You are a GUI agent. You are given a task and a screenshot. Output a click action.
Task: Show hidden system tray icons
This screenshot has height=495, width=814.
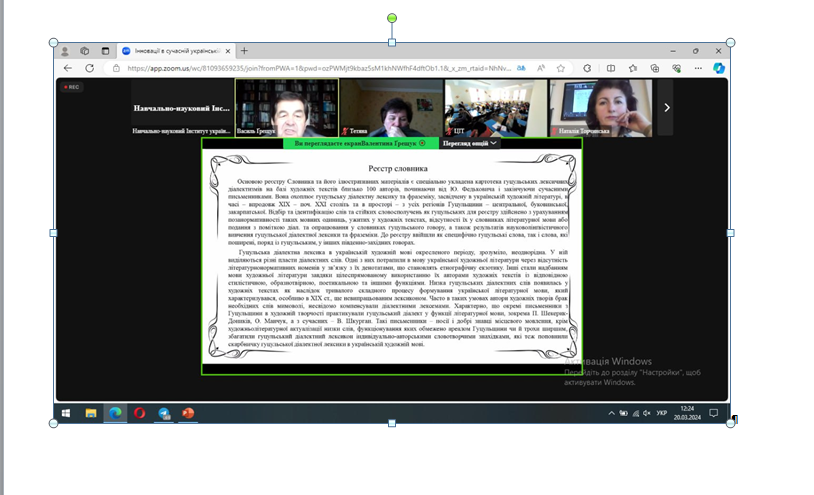(612, 413)
